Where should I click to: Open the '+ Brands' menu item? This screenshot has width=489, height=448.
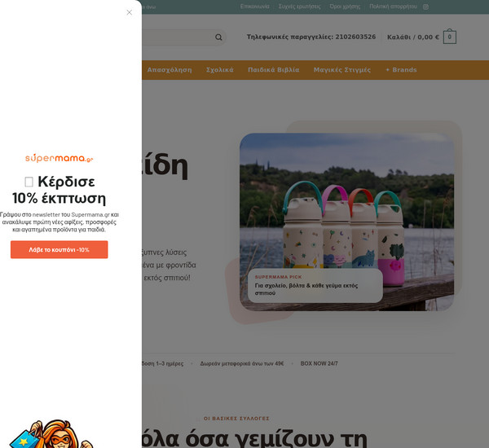click(401, 70)
